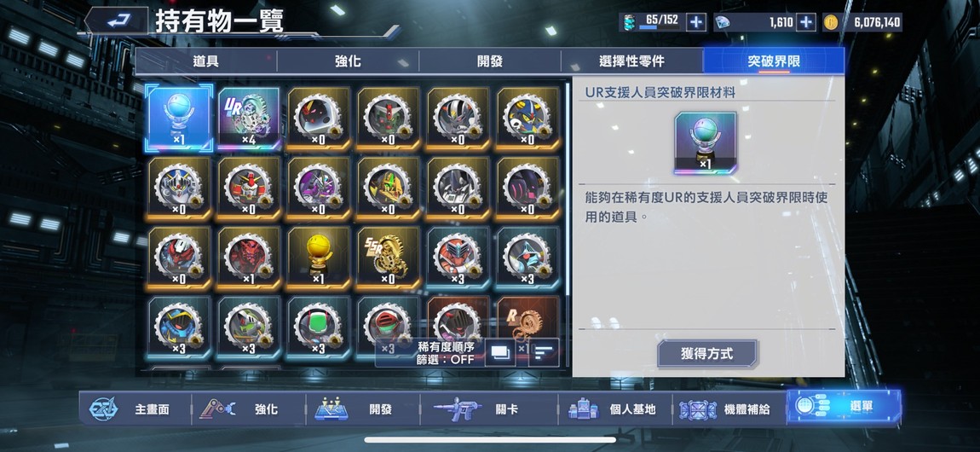This screenshot has height=452, width=980.
Task: Refill stamina with plus beside 65/152
Action: click(x=695, y=22)
